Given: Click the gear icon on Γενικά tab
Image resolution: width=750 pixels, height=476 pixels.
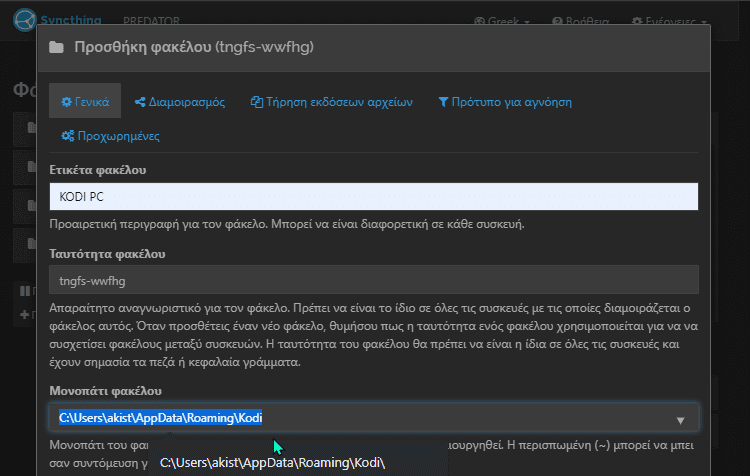Looking at the screenshot, I should (66, 102).
